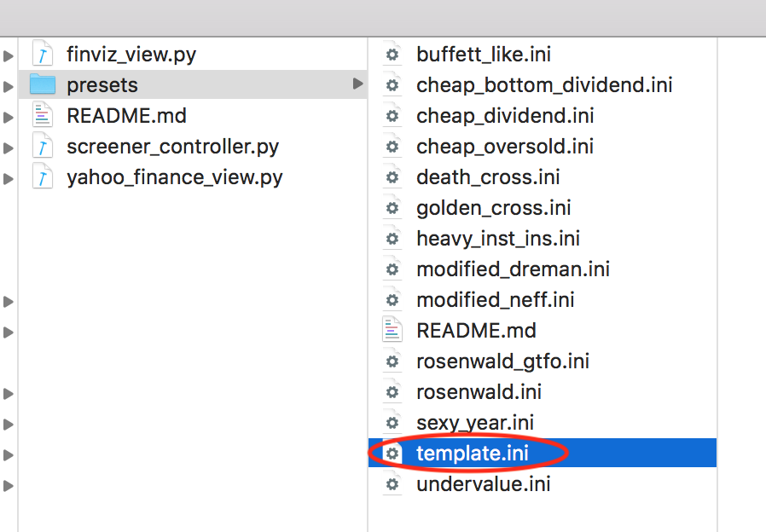Click the undervalue.ini gear icon

(x=392, y=484)
